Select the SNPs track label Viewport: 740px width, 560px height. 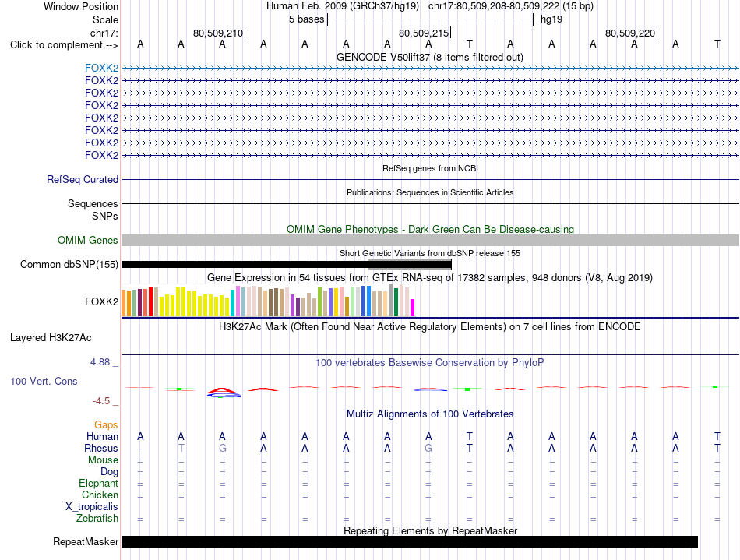pyautogui.click(x=105, y=216)
